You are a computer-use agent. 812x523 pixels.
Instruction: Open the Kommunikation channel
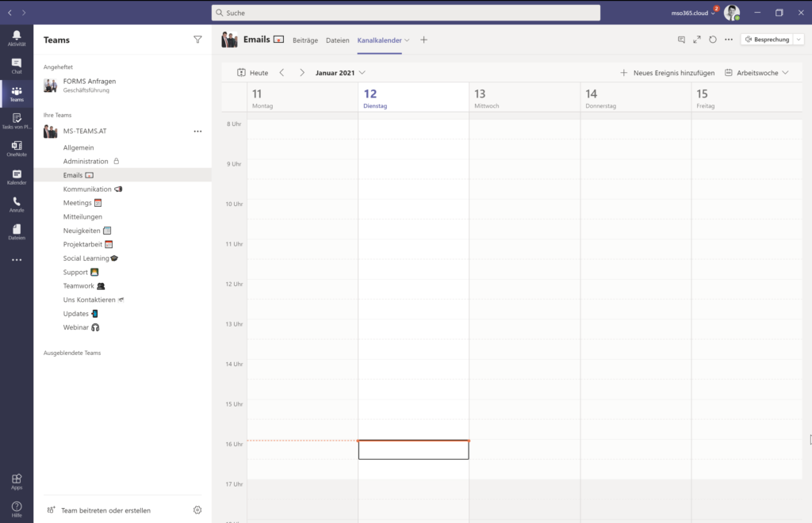(122, 189)
